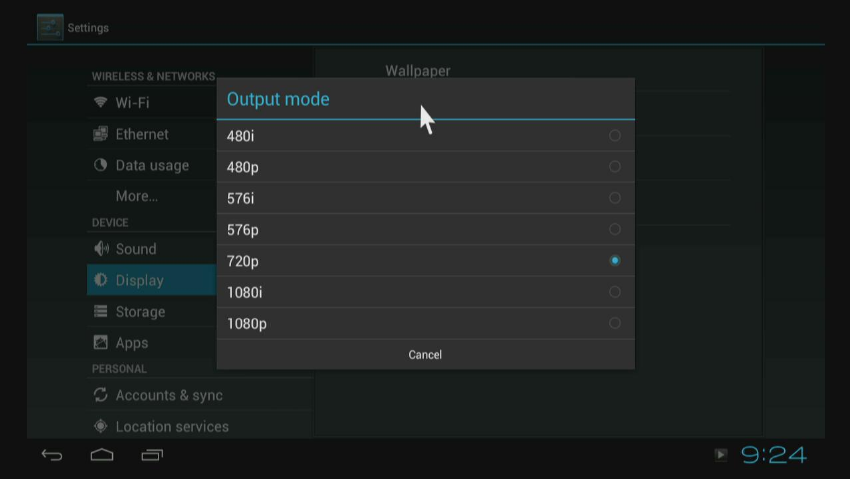Image resolution: width=850 pixels, height=479 pixels.
Task: Open Accounts & sync settings
Action: click(x=199, y=395)
